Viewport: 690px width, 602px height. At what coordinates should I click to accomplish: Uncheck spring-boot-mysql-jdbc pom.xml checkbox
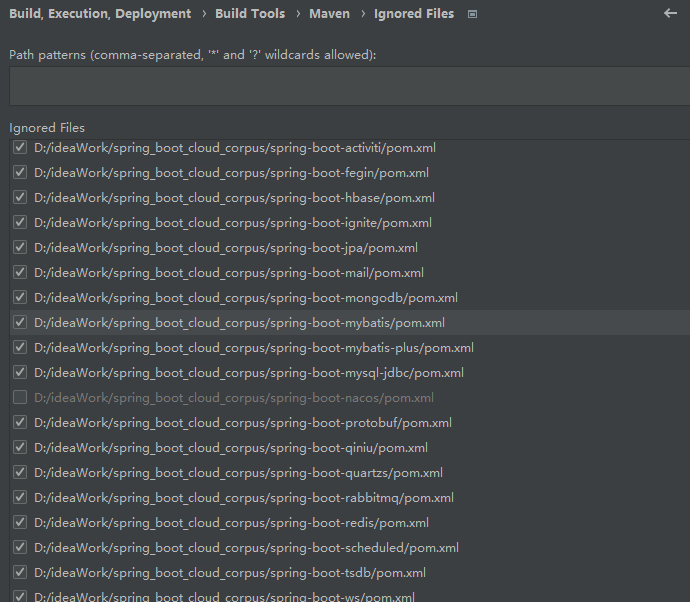click(x=20, y=373)
